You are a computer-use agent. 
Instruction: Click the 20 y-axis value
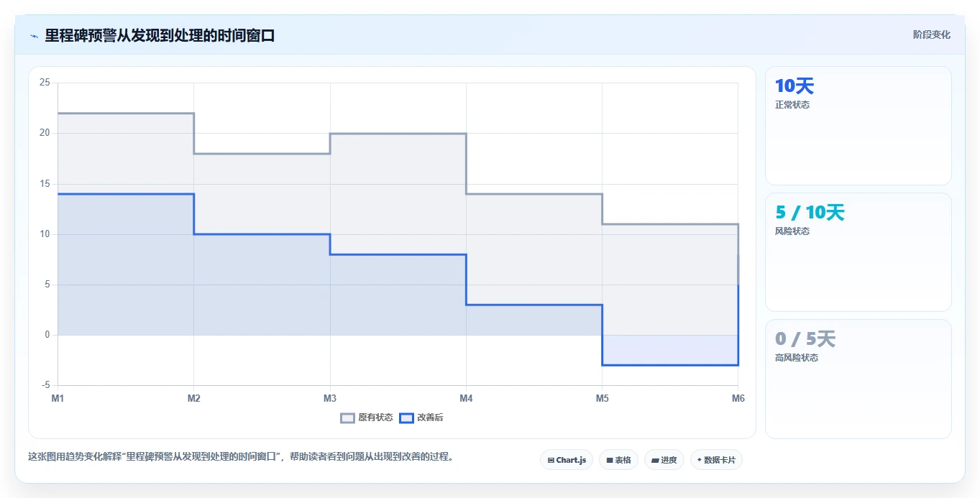point(45,133)
